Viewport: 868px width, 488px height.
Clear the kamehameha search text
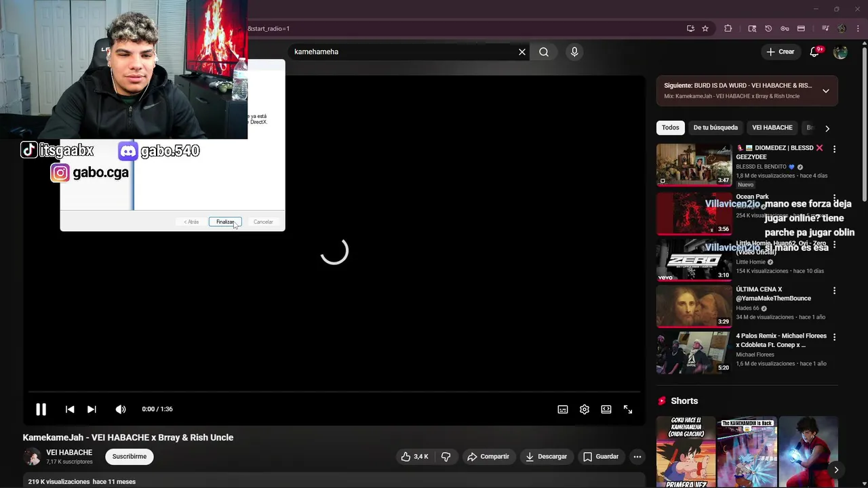tap(522, 52)
